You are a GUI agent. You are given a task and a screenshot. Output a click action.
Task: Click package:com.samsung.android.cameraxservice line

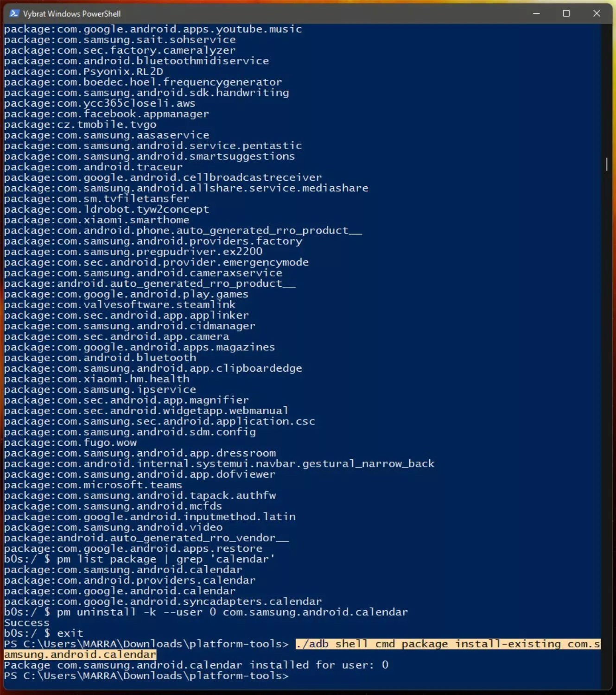(143, 273)
